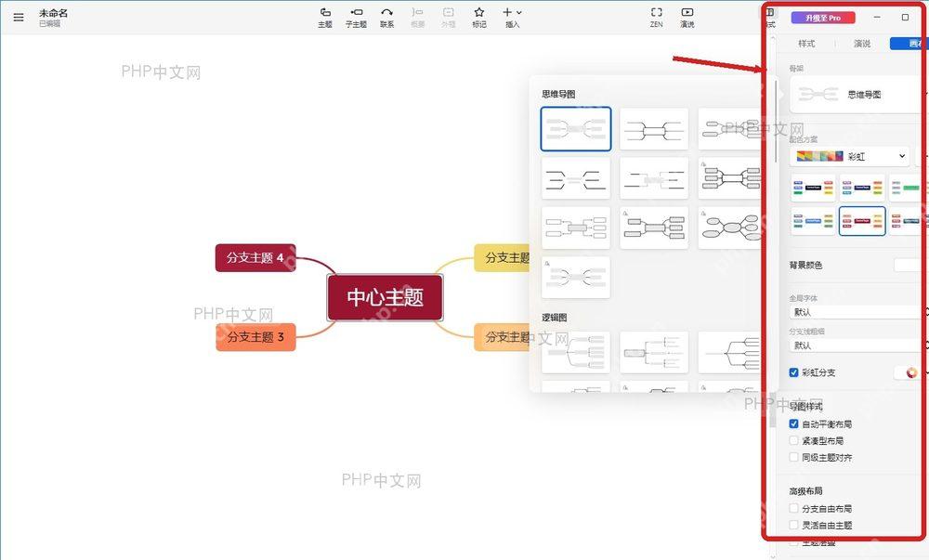The width and height of the screenshot is (929, 560).
Task: Pick the straight-line skeleton with outlined center
Action: pyautogui.click(x=654, y=128)
